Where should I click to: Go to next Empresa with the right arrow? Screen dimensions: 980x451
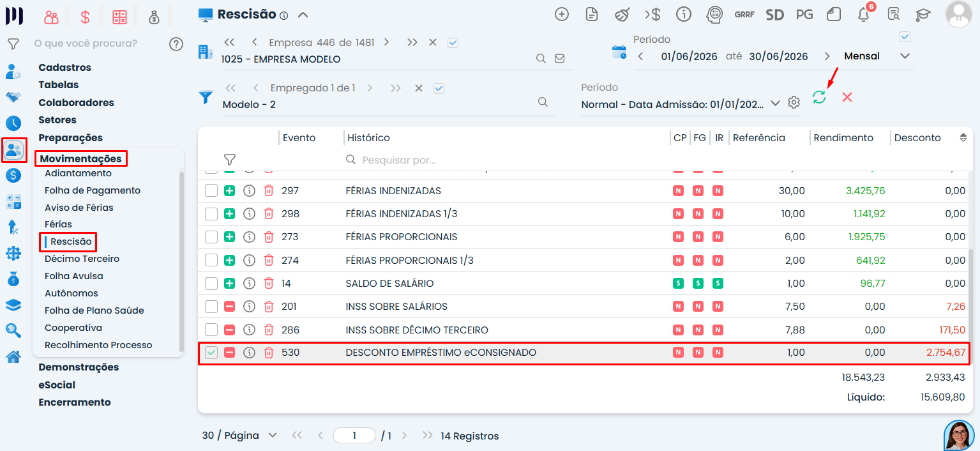(386, 42)
